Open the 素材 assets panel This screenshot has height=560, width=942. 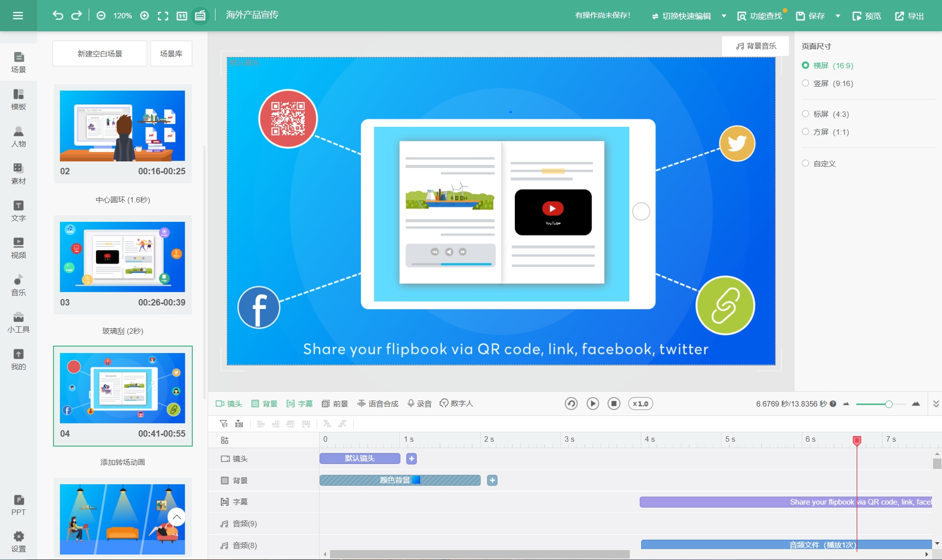tap(18, 174)
